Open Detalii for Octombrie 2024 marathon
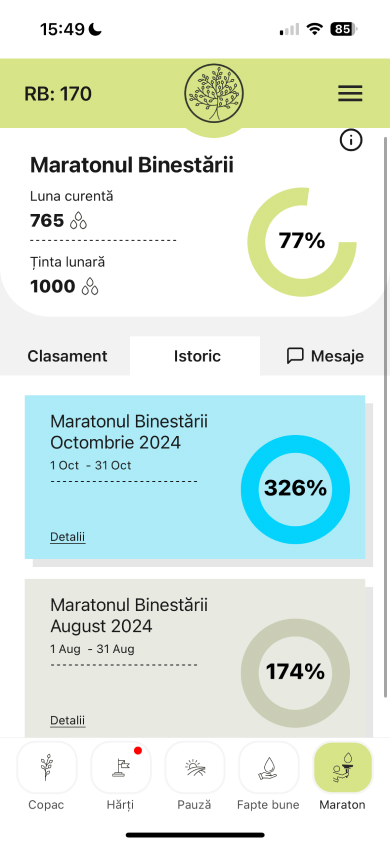This screenshot has height=844, width=390. [x=68, y=537]
